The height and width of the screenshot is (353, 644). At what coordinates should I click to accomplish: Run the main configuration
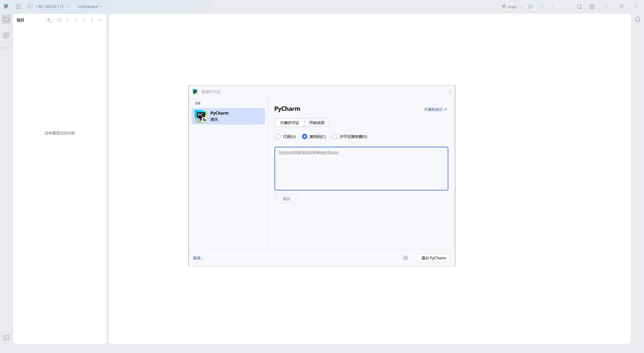click(531, 7)
